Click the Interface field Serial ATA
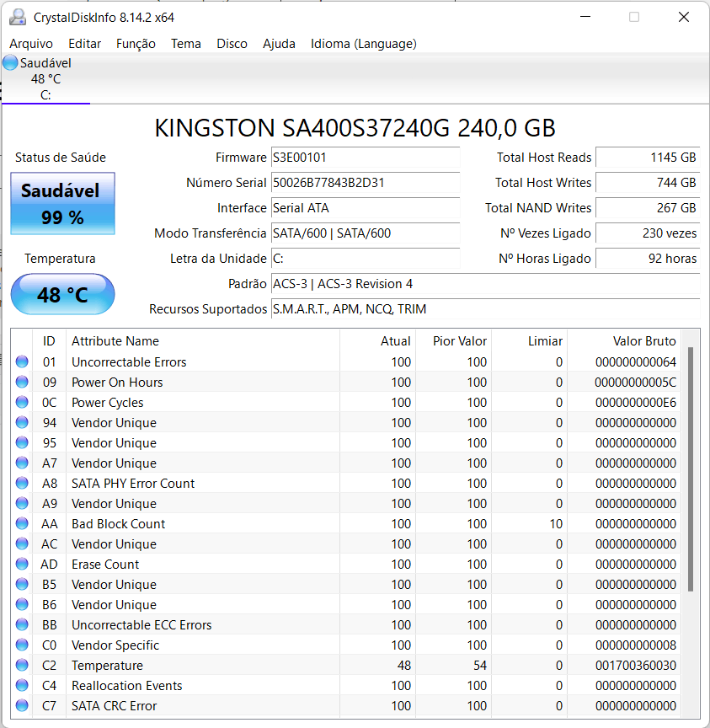The height and width of the screenshot is (728, 710). [x=366, y=207]
